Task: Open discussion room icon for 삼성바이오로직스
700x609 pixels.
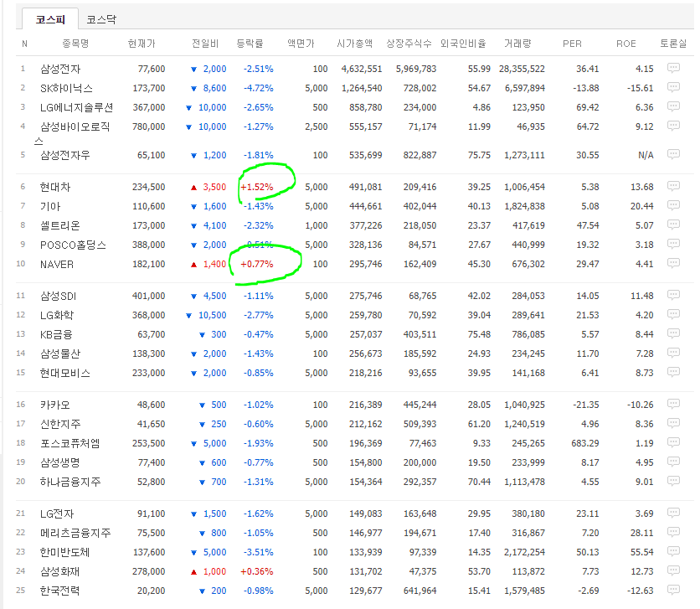Action: pyautogui.click(x=673, y=126)
